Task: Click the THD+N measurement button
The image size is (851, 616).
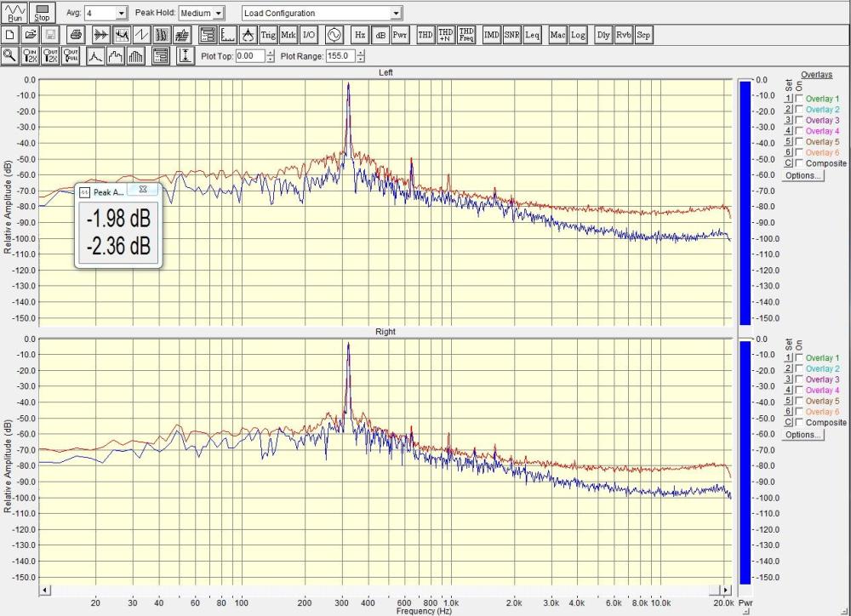Action: 445,35
